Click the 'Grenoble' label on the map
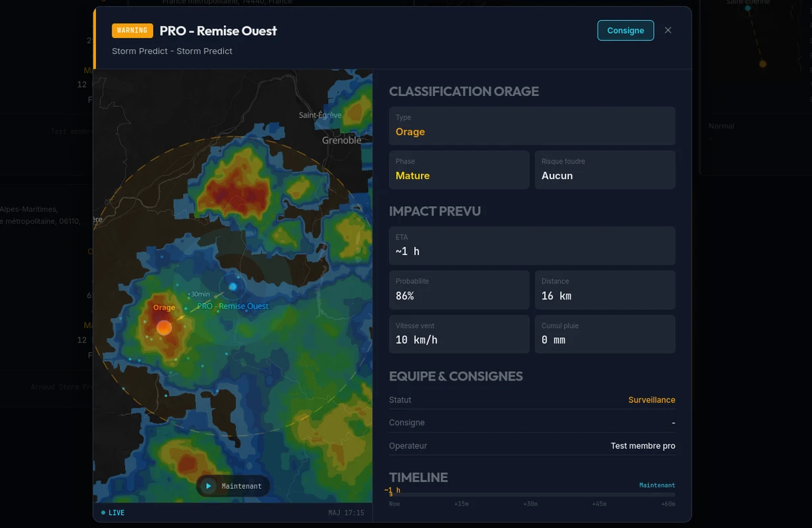This screenshot has width=812, height=528. coord(342,141)
